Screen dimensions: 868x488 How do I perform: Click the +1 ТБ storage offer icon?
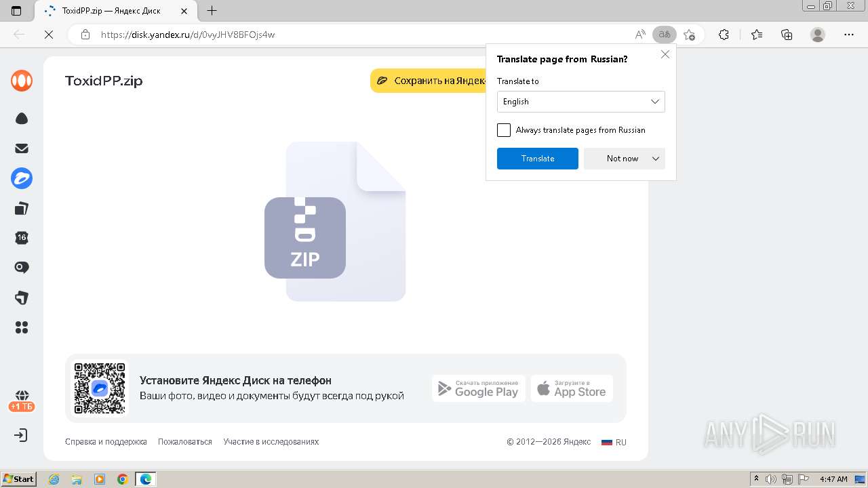point(22,401)
